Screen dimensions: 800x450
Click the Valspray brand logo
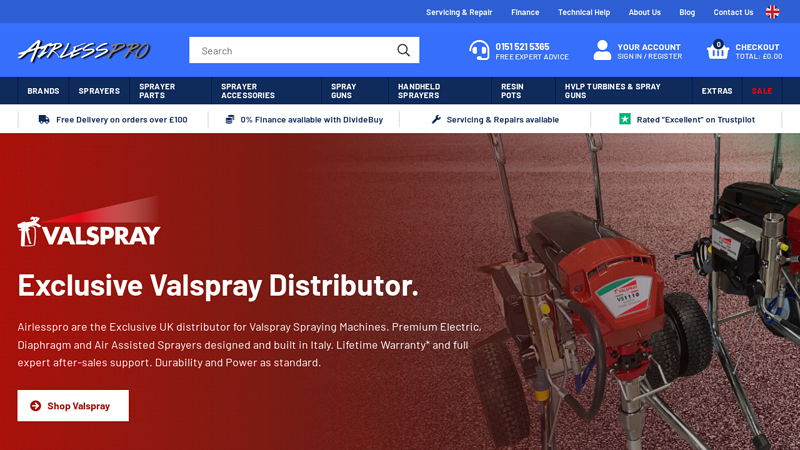89,222
